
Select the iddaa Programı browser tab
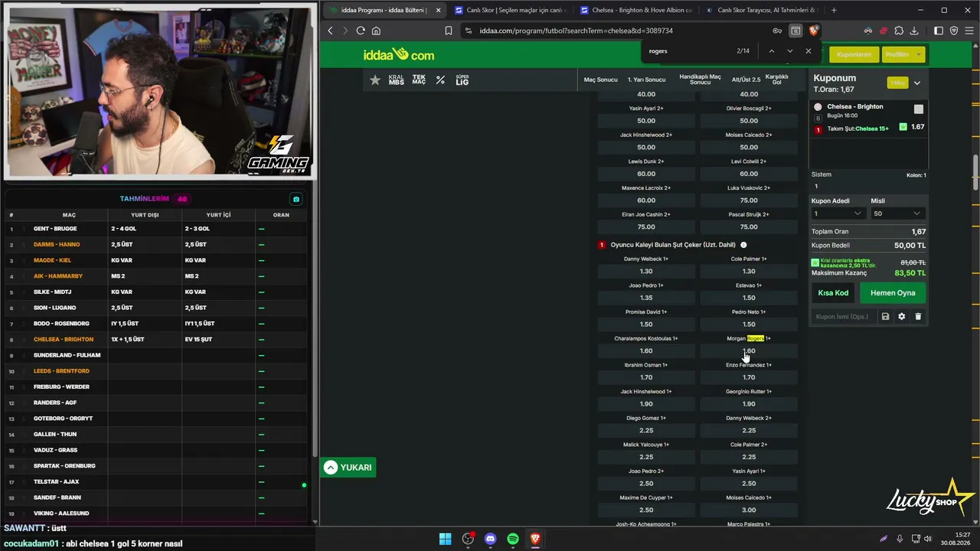coord(384,10)
